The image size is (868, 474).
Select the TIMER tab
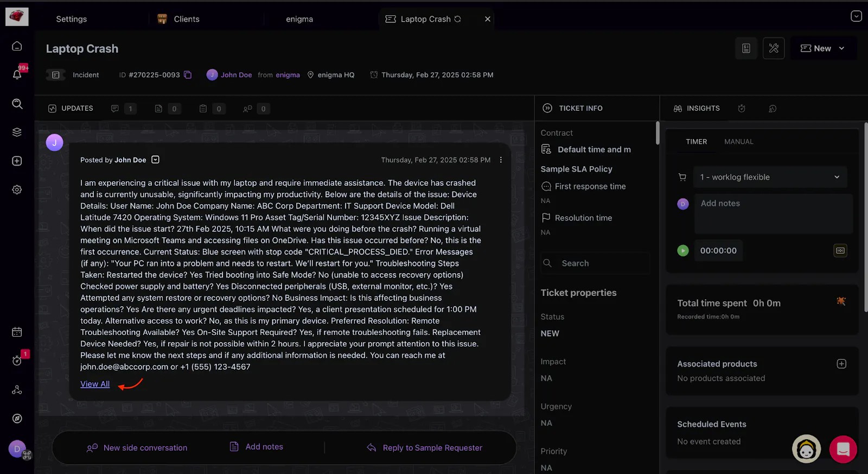697,142
